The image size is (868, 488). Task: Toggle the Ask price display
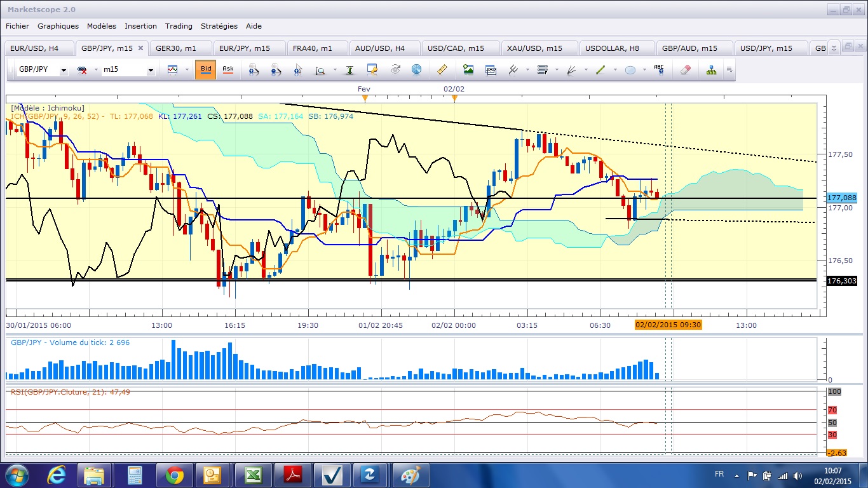tap(227, 70)
